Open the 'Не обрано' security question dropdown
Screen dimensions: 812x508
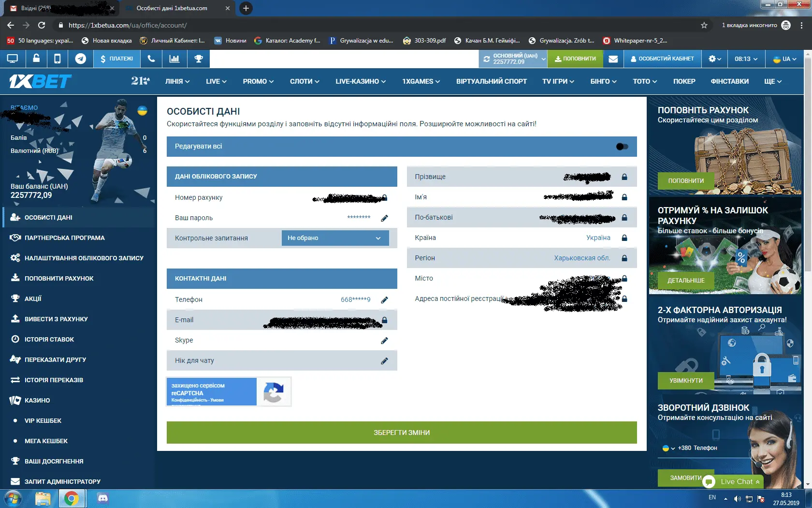335,238
